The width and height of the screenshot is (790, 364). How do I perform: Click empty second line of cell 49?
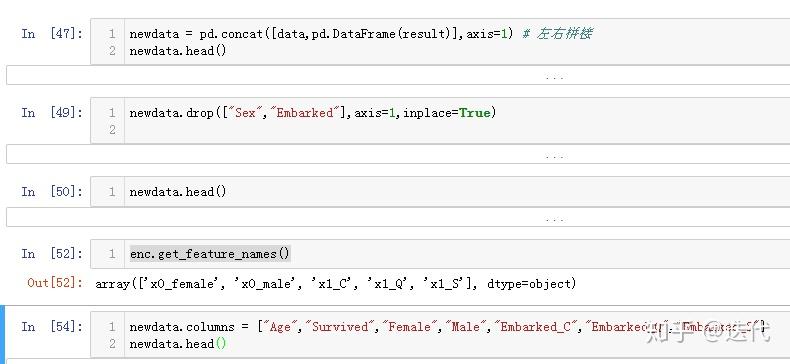453,130
